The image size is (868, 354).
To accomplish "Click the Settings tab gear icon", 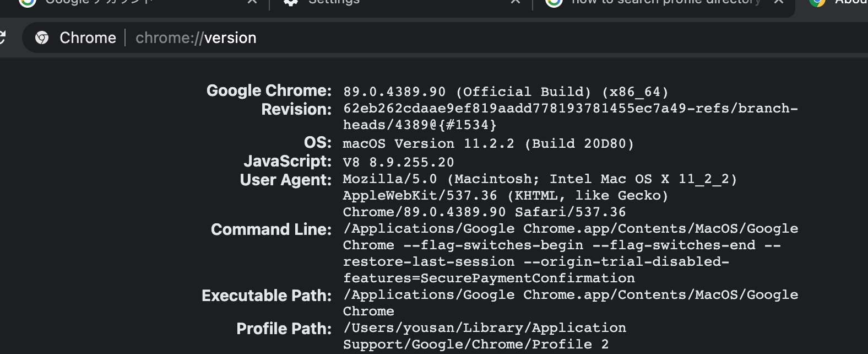I will pos(291,2).
